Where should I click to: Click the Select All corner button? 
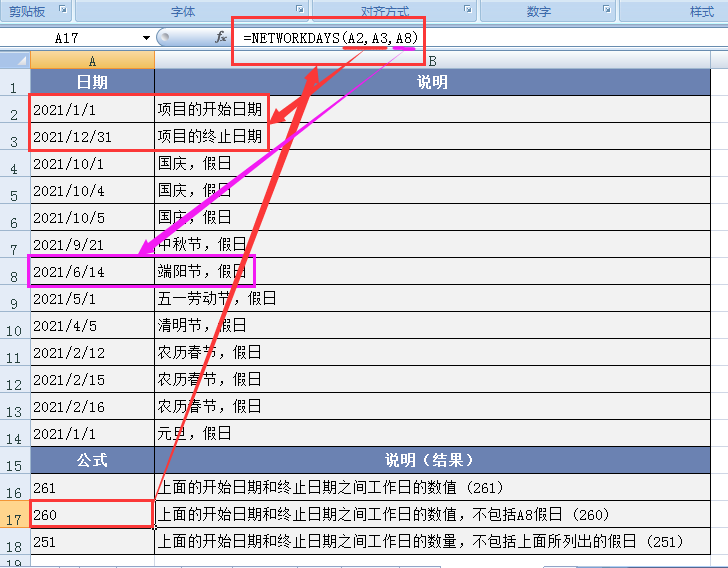pyautogui.click(x=15, y=60)
